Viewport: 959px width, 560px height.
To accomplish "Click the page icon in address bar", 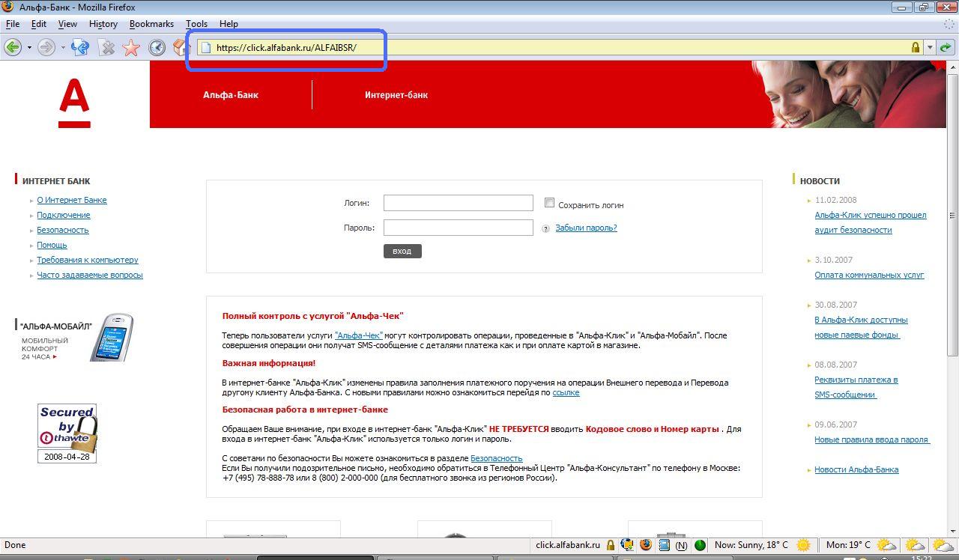I will [205, 47].
